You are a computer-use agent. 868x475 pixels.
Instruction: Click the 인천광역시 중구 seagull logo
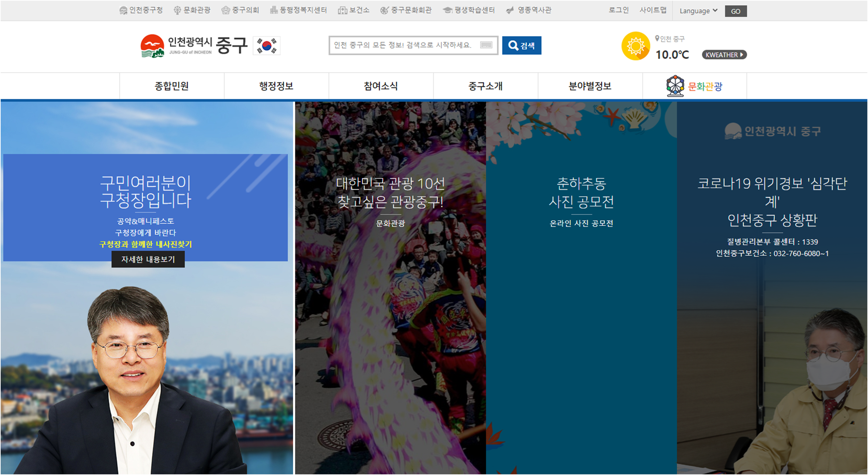(152, 46)
